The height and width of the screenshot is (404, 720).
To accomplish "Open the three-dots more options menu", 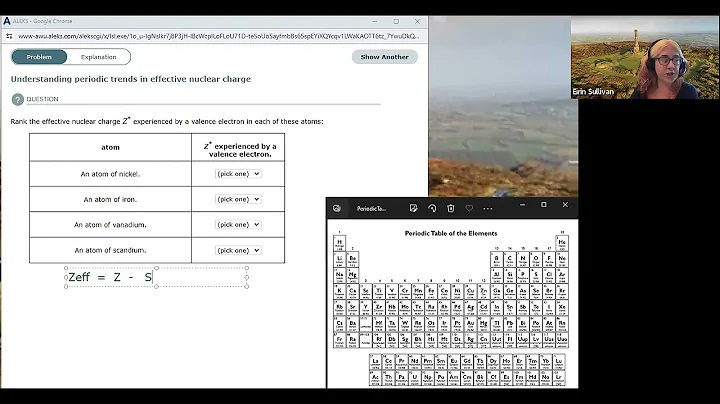I will [488, 208].
